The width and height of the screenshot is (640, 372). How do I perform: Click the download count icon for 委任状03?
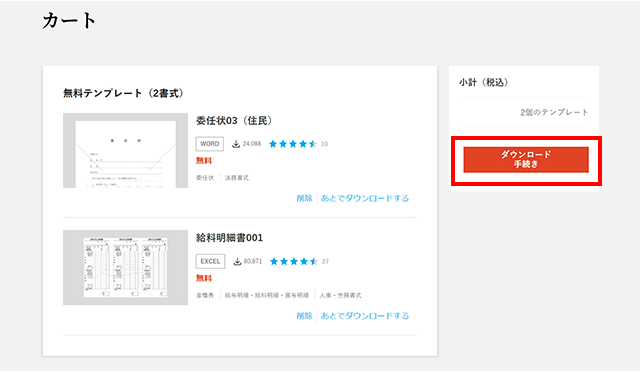[236, 144]
